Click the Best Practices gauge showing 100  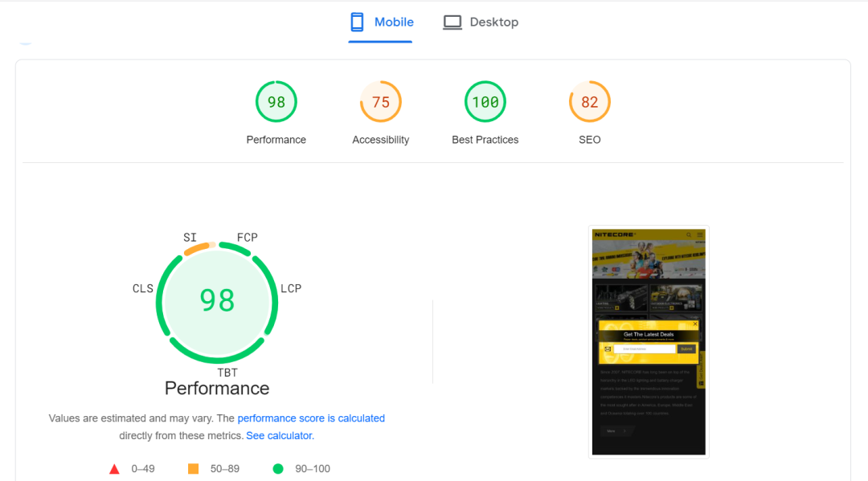(x=485, y=102)
